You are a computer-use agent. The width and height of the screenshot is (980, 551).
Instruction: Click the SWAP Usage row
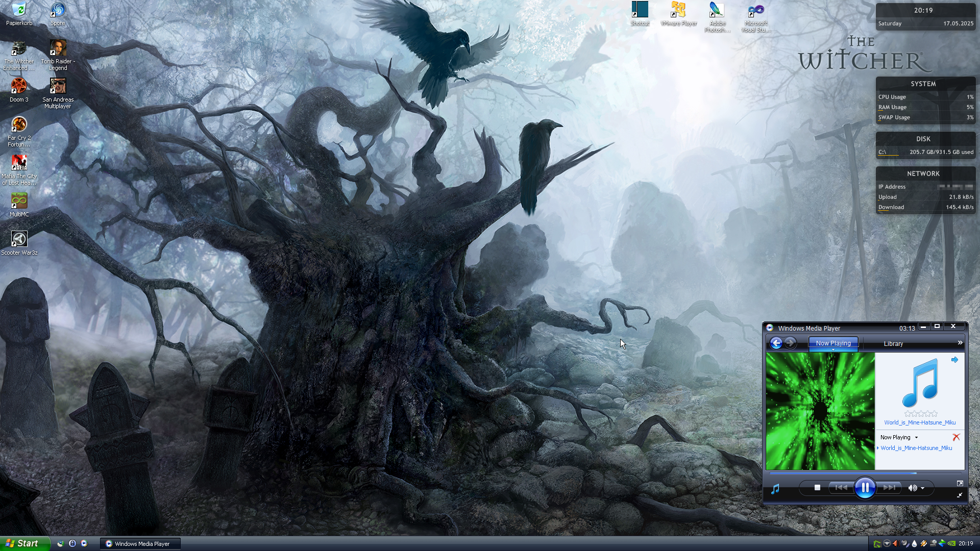tap(926, 117)
